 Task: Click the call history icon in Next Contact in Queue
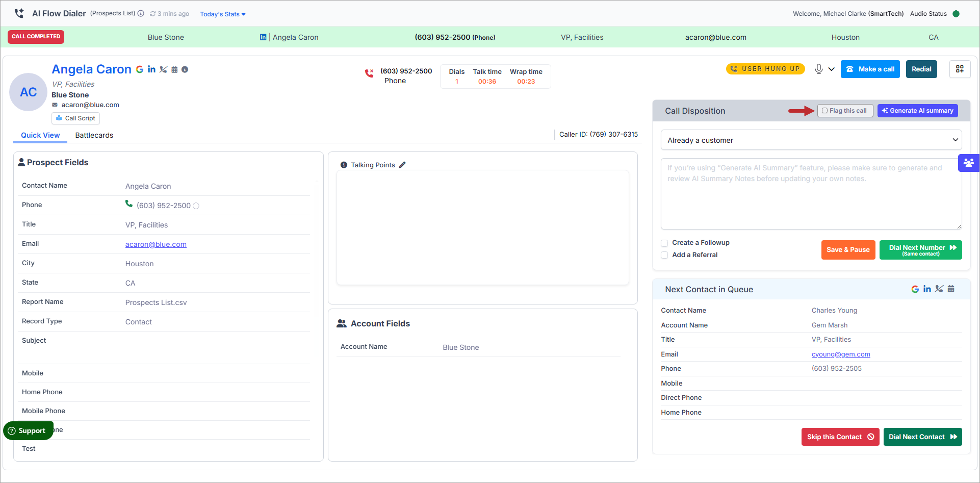pyautogui.click(x=939, y=289)
